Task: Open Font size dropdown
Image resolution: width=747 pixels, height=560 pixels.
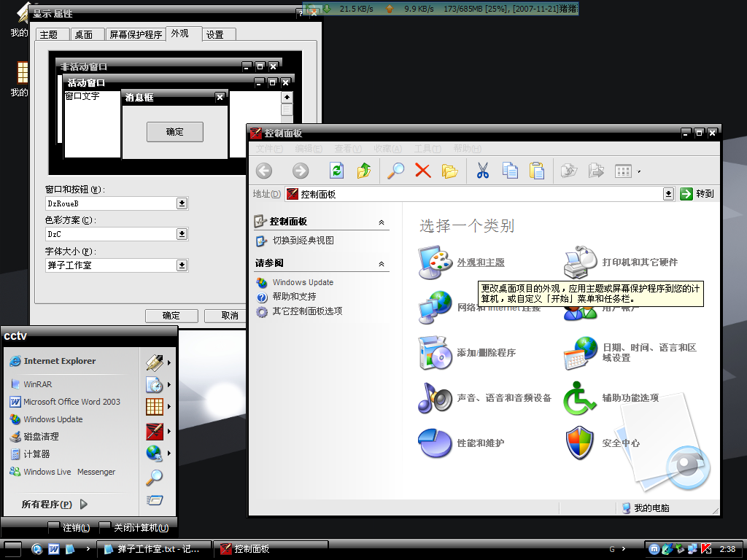Action: tap(182, 265)
